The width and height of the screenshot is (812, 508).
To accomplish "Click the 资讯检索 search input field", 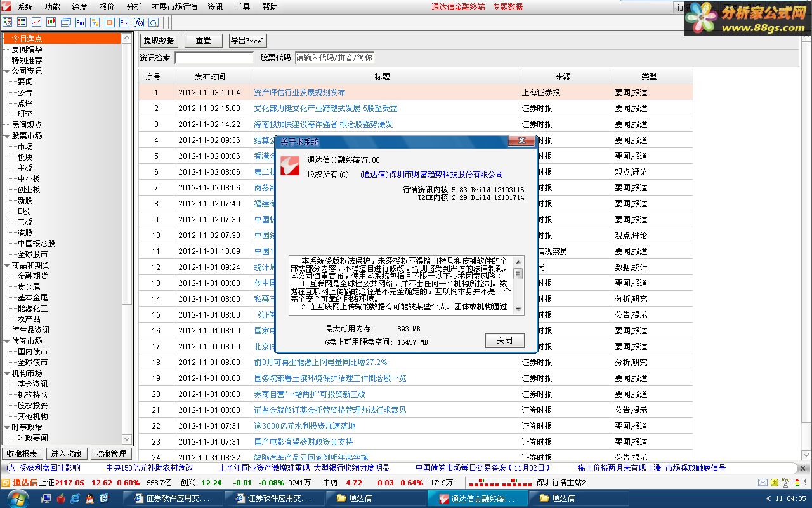I will pyautogui.click(x=214, y=58).
